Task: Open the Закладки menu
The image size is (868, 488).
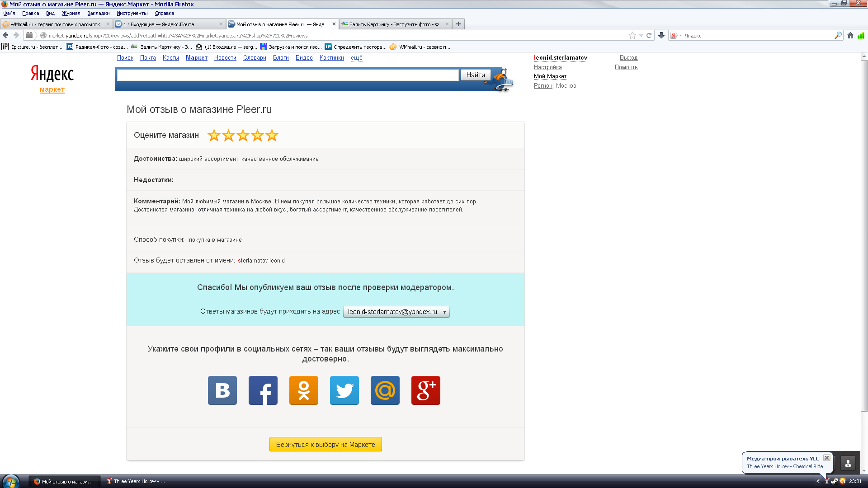Action: (98, 13)
